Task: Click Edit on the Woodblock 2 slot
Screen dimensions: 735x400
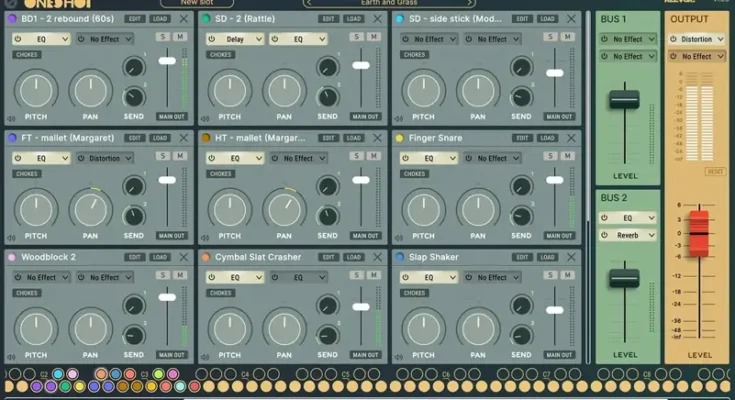Action: 134,257
